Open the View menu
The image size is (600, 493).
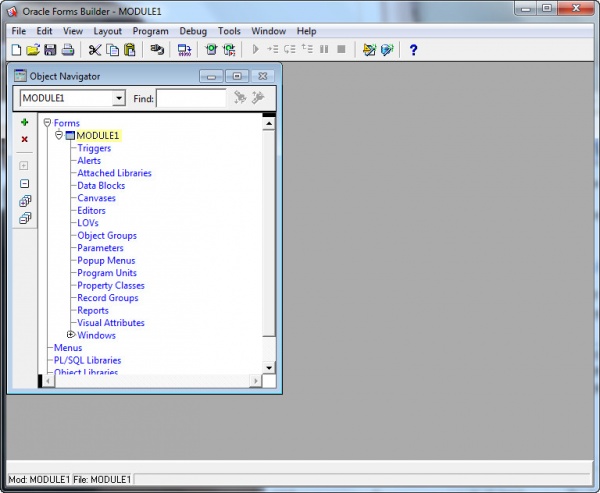point(73,31)
